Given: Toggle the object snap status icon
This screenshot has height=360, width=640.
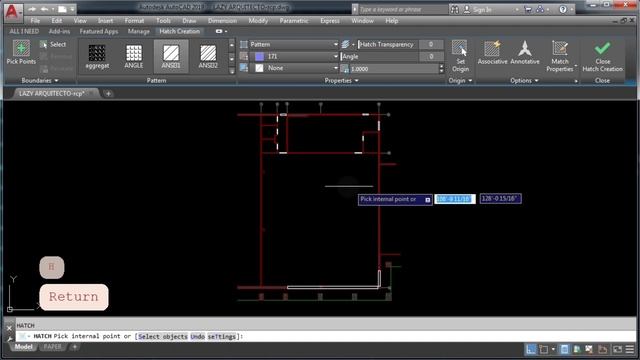Looking at the screenshot, I should [544, 349].
